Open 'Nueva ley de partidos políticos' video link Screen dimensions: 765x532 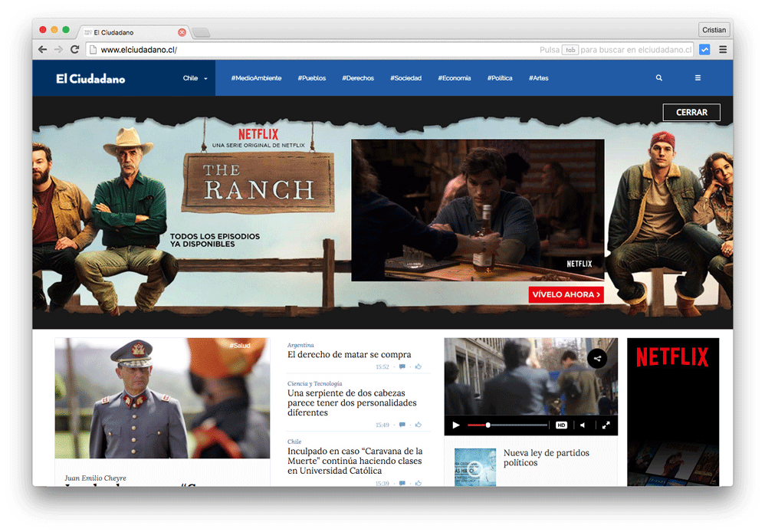547,458
